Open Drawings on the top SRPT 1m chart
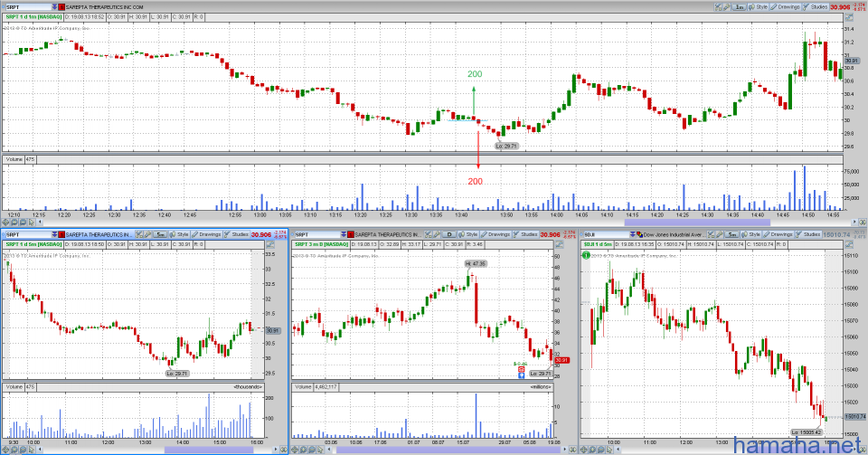This screenshot has width=868, height=455. 785,6
